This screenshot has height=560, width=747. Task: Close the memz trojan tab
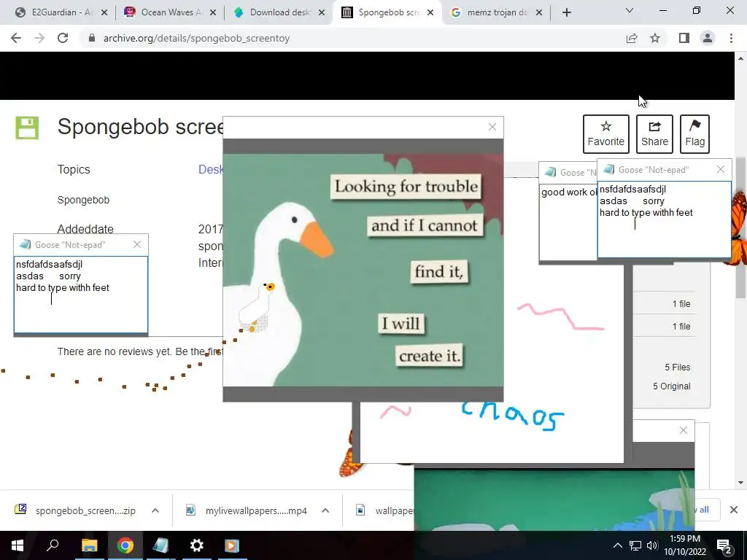click(x=539, y=12)
